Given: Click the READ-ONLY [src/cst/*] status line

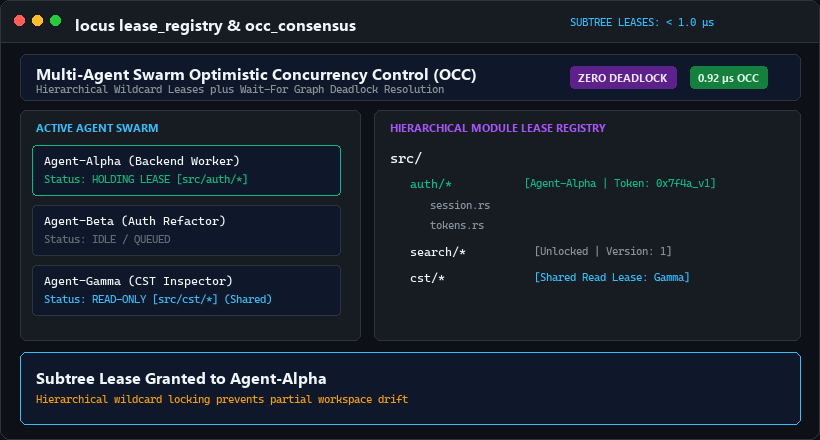Looking at the screenshot, I should [x=158, y=299].
